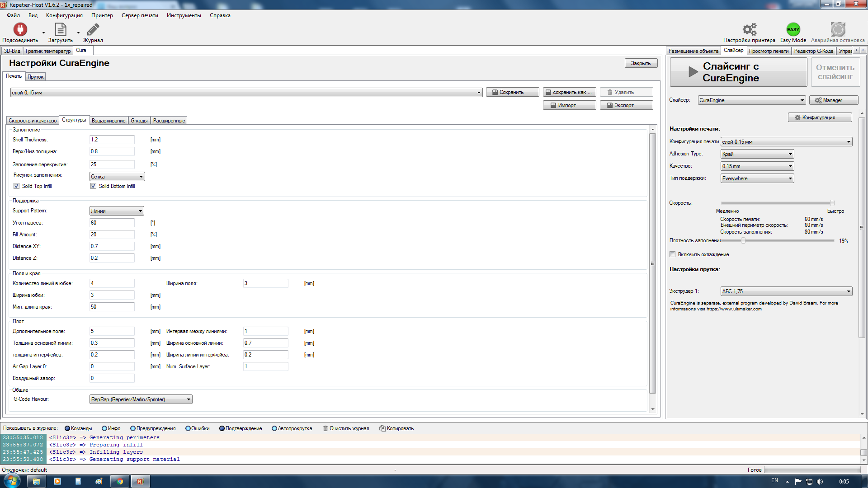Expand the Support Pattern dropdown
The image size is (868, 488).
[117, 211]
